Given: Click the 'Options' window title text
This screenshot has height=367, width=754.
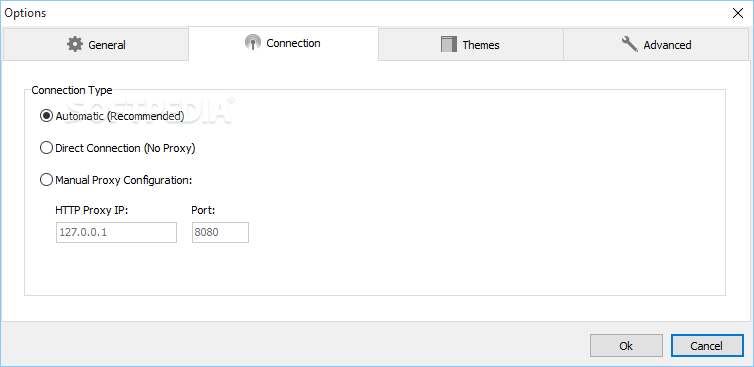Looking at the screenshot, I should (25, 13).
